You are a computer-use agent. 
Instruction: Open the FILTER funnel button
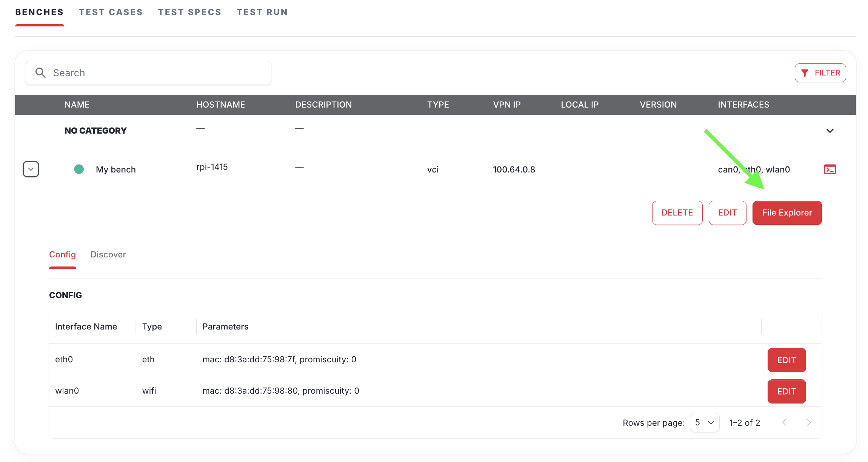point(820,73)
